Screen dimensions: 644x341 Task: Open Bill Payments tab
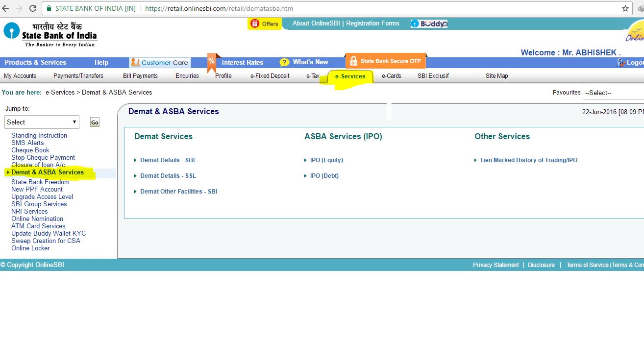click(x=140, y=76)
